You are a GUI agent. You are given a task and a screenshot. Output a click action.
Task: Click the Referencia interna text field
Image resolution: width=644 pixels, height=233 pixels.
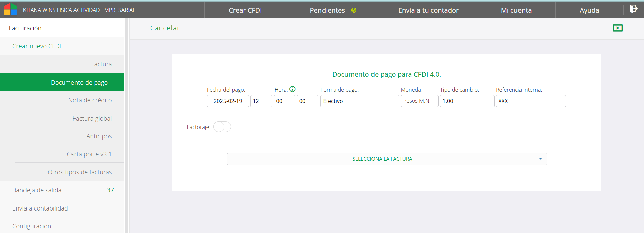tap(531, 101)
